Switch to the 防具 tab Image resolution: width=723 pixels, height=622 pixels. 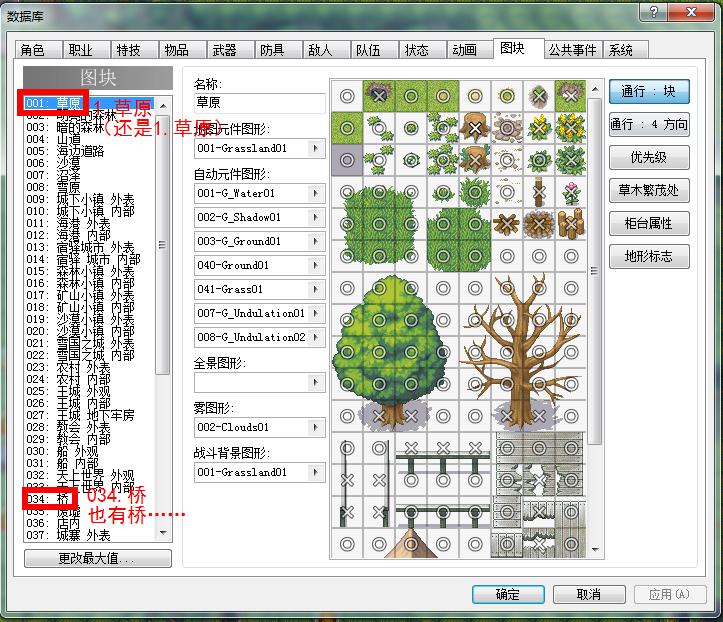tap(278, 49)
